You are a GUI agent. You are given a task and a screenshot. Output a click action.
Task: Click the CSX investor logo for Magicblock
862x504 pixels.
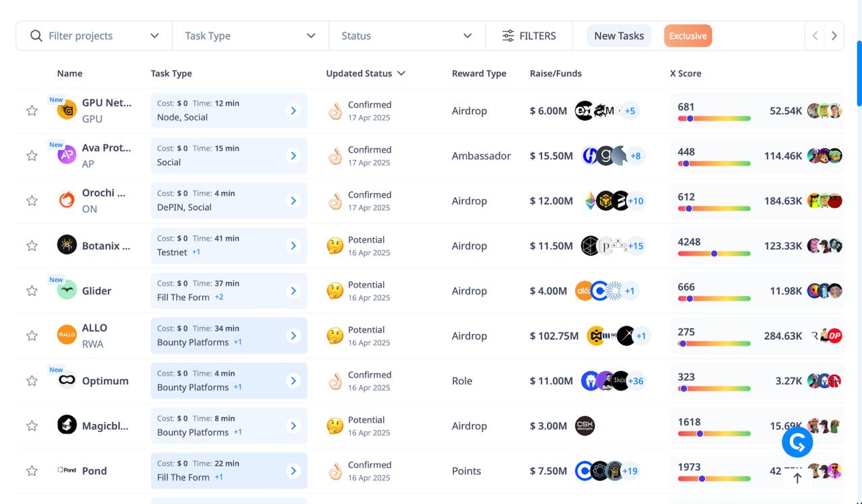click(x=585, y=426)
